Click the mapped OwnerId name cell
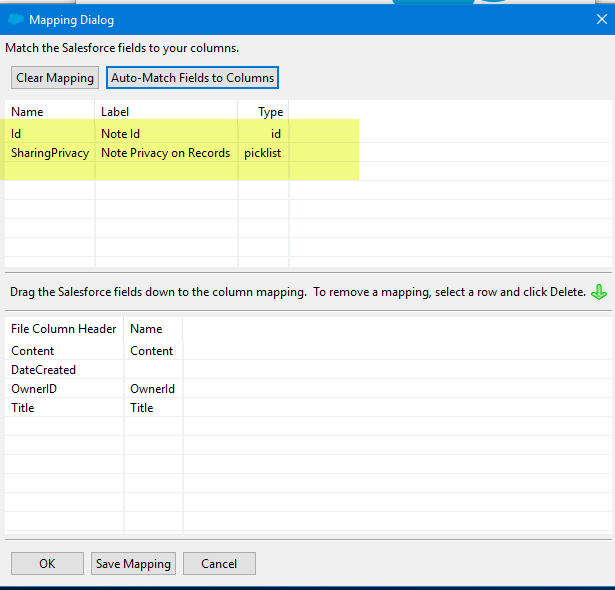The height and width of the screenshot is (590, 615). [153, 389]
